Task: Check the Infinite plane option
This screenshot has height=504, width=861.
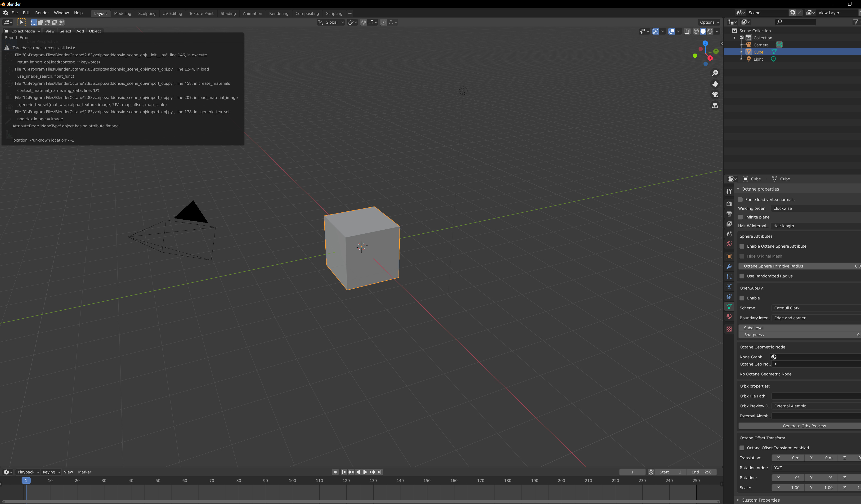Action: [x=740, y=217]
